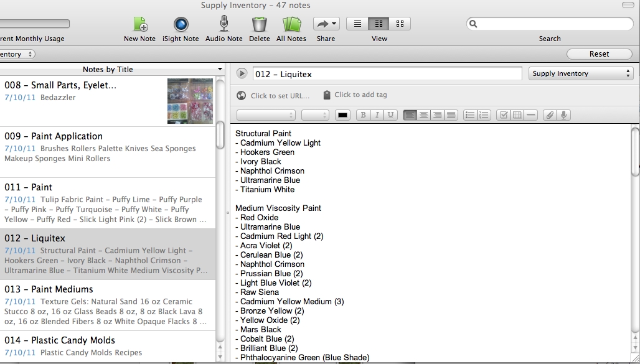Play the note audio button

(242, 74)
